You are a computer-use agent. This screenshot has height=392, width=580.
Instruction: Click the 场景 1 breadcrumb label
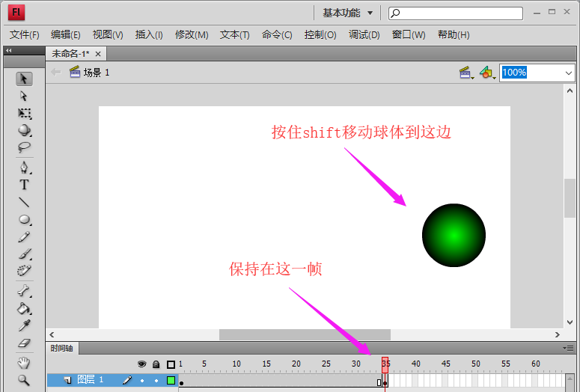pos(97,73)
